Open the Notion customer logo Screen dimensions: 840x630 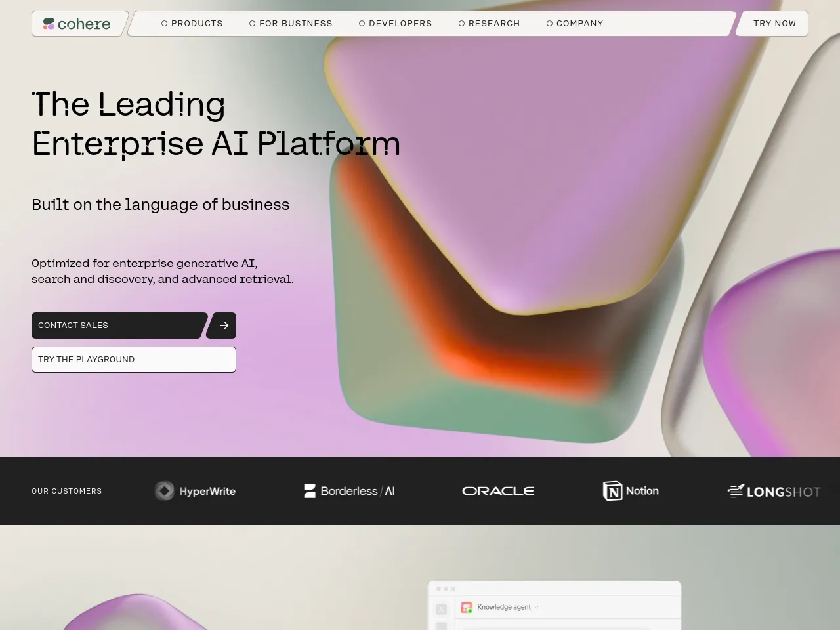pyautogui.click(x=631, y=491)
